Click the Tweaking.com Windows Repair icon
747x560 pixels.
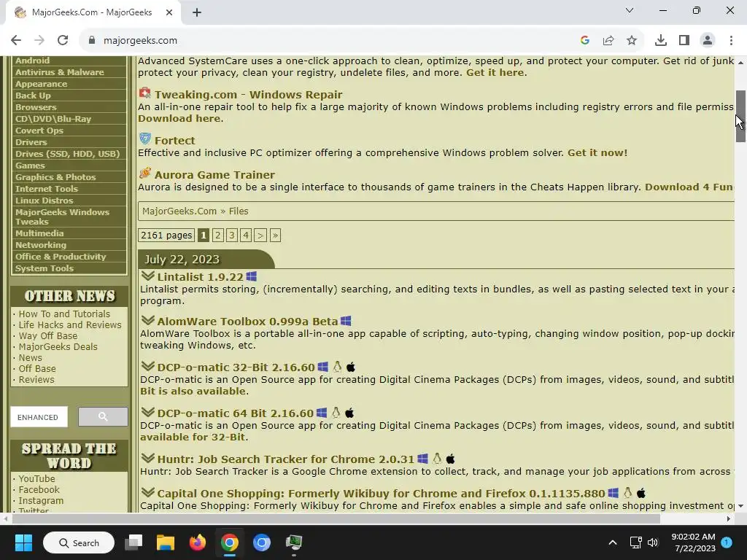(x=145, y=93)
